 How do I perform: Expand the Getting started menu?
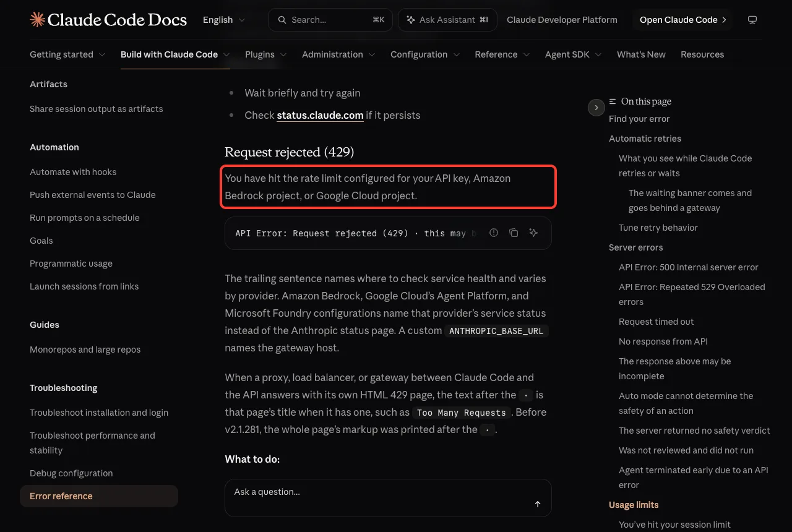point(67,54)
